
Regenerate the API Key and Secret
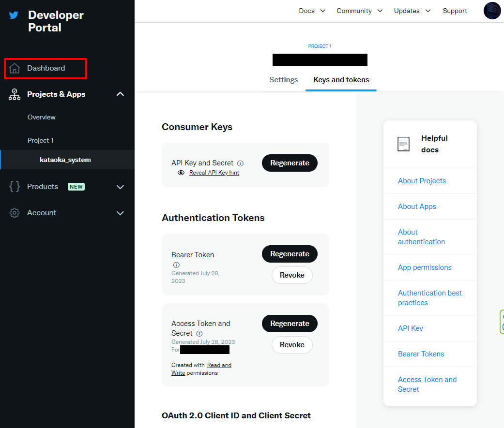coord(290,163)
